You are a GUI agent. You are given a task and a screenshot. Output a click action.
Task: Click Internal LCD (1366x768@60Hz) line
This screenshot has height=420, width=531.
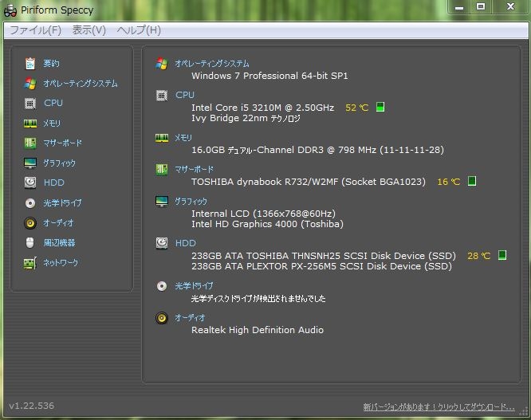point(263,214)
